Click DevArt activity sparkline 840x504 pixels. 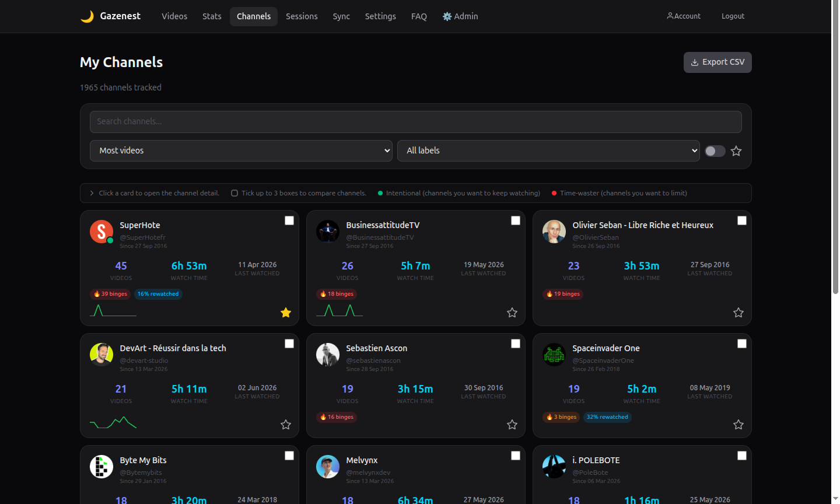(113, 422)
